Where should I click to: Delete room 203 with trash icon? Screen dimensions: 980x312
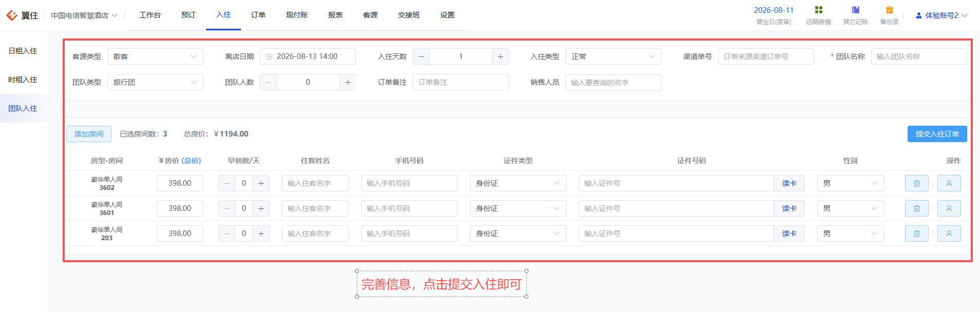[917, 233]
